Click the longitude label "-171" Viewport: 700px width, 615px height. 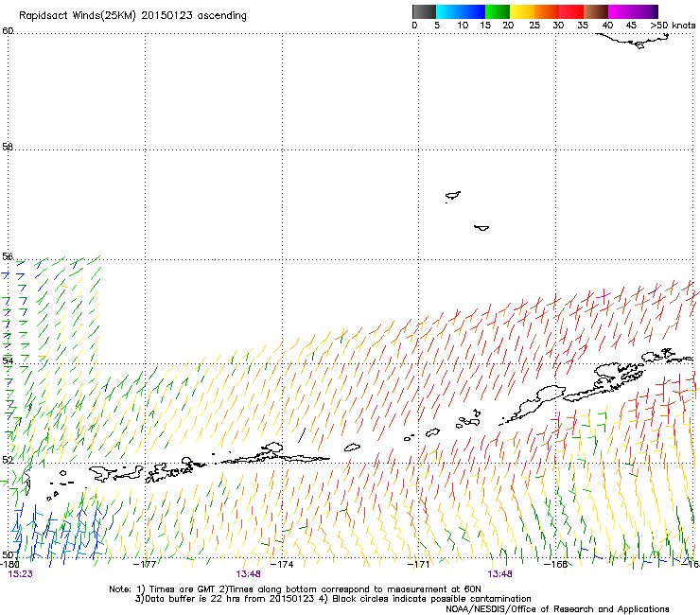(x=419, y=565)
